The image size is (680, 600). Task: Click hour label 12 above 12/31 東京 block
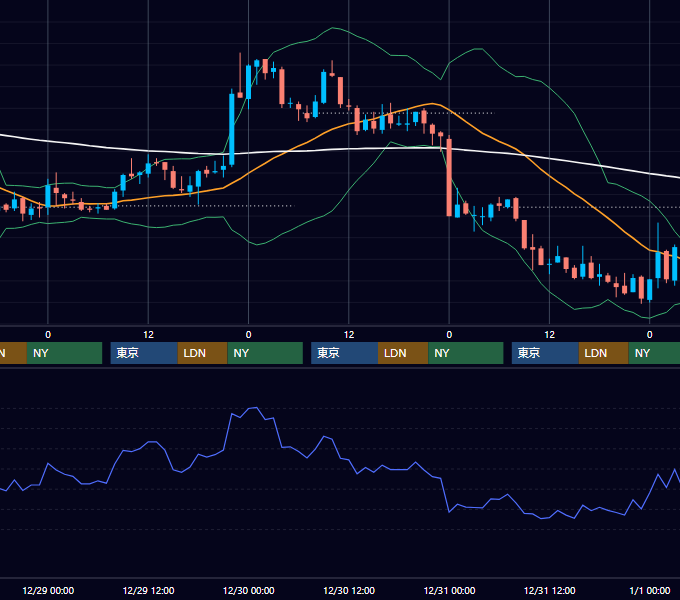pyautogui.click(x=549, y=335)
